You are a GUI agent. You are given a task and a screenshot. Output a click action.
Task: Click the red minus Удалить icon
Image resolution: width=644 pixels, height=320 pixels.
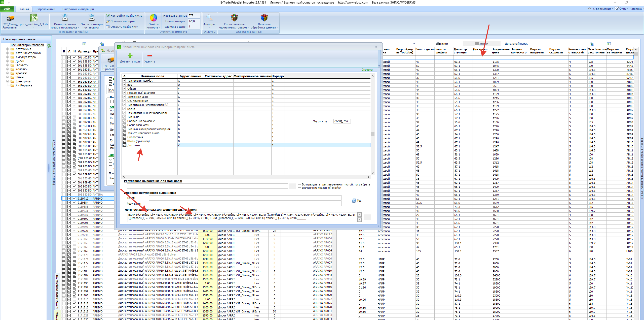[150, 56]
